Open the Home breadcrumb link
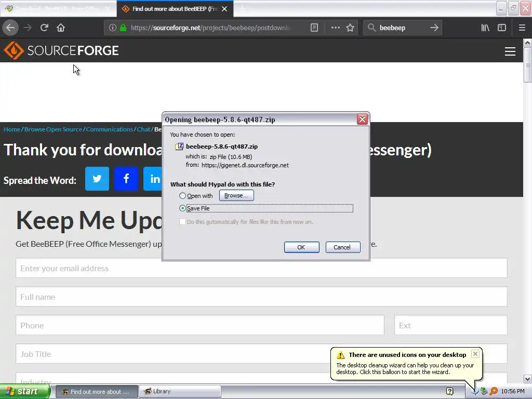Screen dimensions: 532x399 12,129
